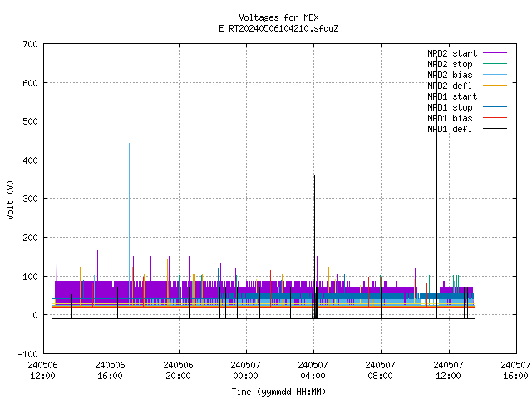Click the 'NPD2 defl' legend label
Screen dimensions: 532x399
pos(450,86)
